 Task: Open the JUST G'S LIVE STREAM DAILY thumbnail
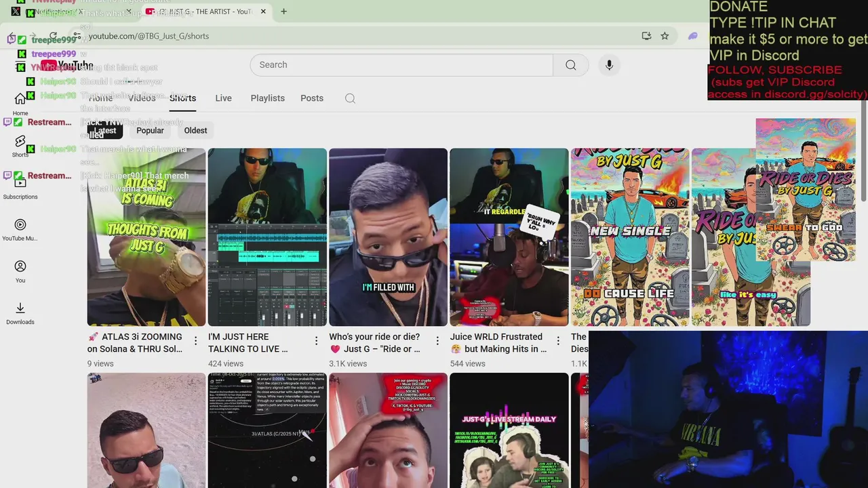click(x=509, y=430)
